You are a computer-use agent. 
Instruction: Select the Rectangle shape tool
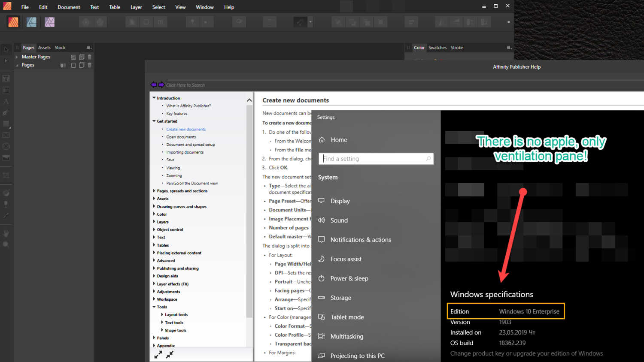[x=6, y=124]
